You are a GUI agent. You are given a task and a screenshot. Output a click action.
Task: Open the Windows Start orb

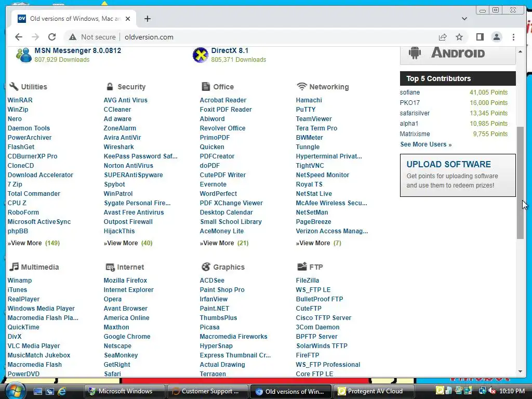click(x=15, y=391)
